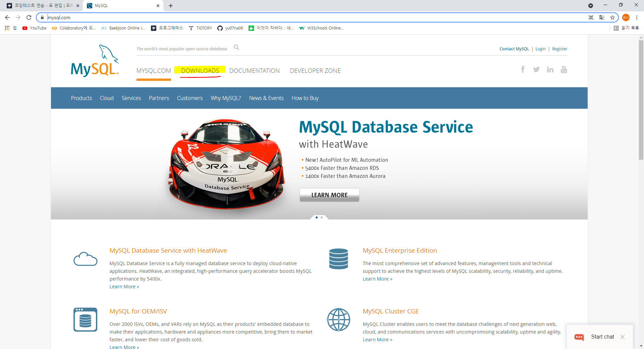The height and width of the screenshot is (349, 644).
Task: Click the OEM/ISV database window icon
Action: pyautogui.click(x=85, y=319)
